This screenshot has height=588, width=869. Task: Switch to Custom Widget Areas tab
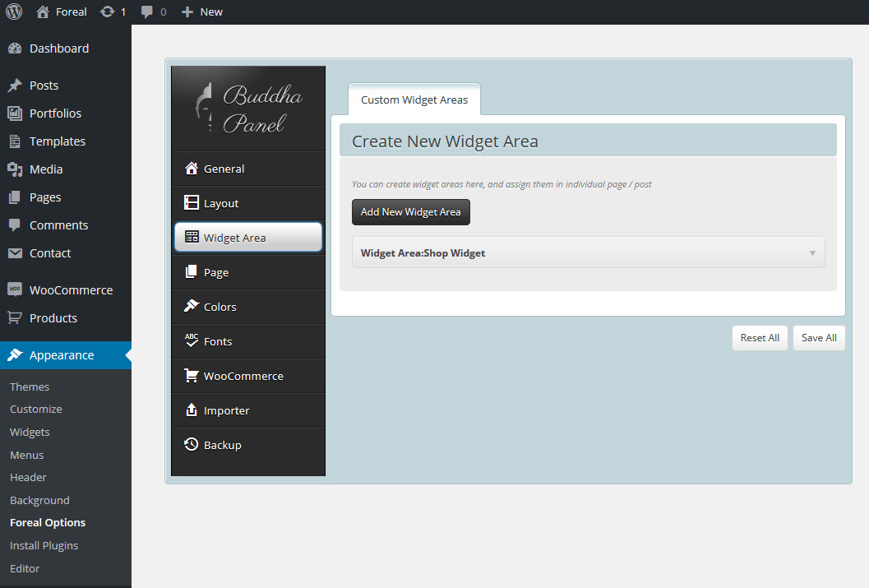click(414, 100)
